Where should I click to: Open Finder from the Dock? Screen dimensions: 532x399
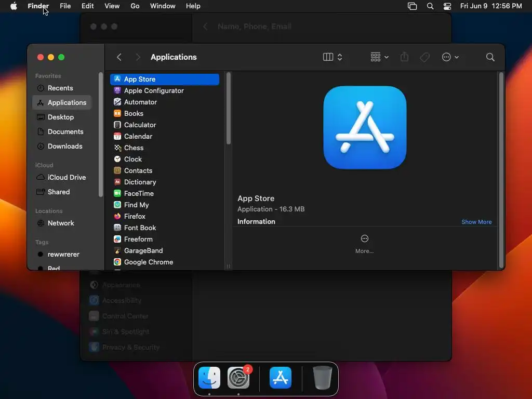tap(209, 378)
